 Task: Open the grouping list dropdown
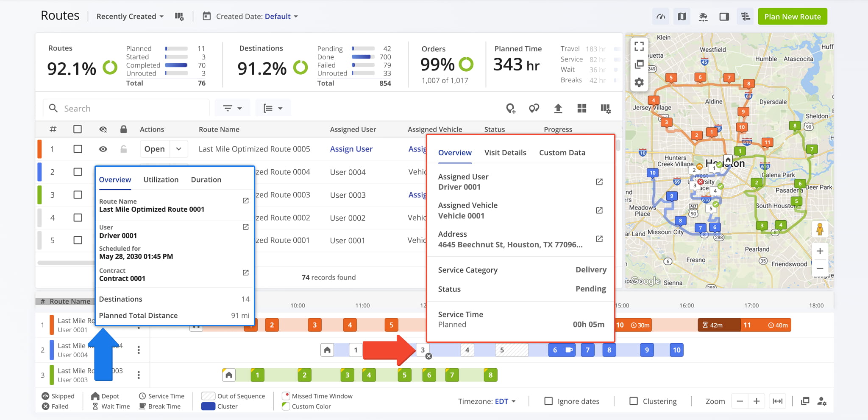click(x=273, y=108)
